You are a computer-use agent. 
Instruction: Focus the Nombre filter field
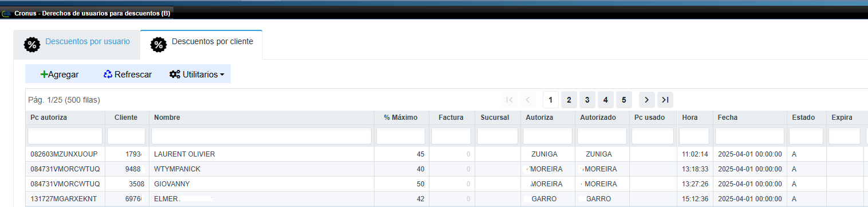click(x=261, y=136)
